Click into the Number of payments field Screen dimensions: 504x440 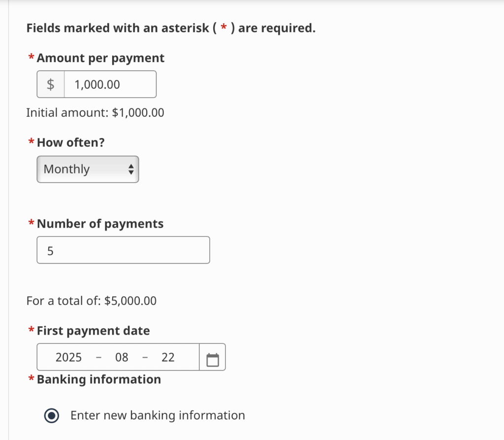click(x=123, y=250)
